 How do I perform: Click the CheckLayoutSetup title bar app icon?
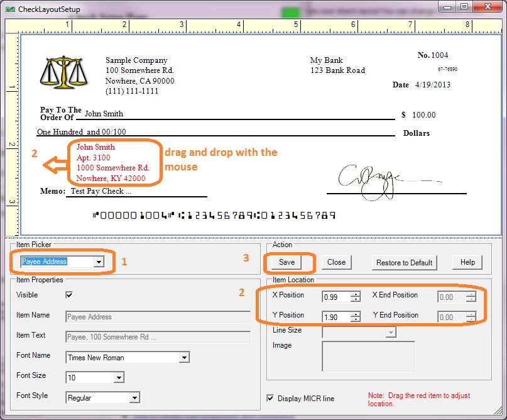pos(9,8)
